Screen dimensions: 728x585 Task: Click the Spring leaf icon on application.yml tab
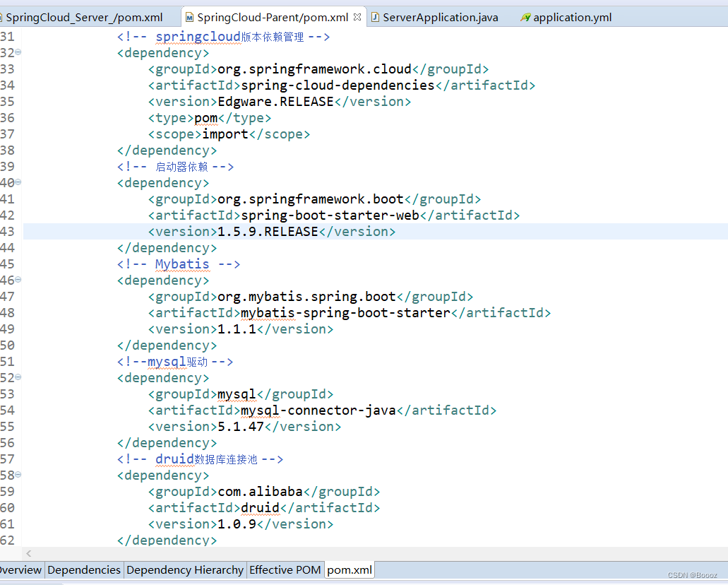tap(525, 18)
